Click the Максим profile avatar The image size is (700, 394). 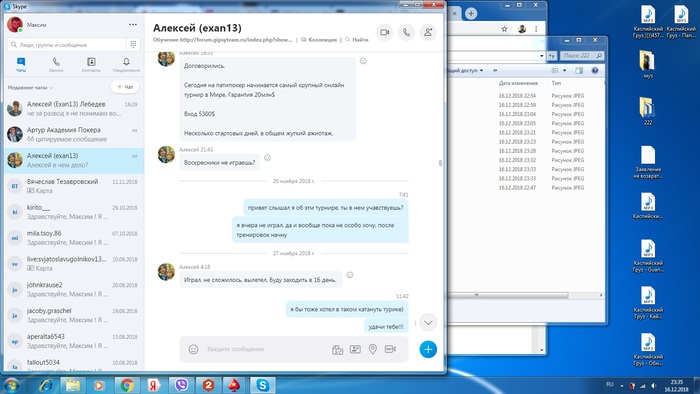tap(15, 25)
